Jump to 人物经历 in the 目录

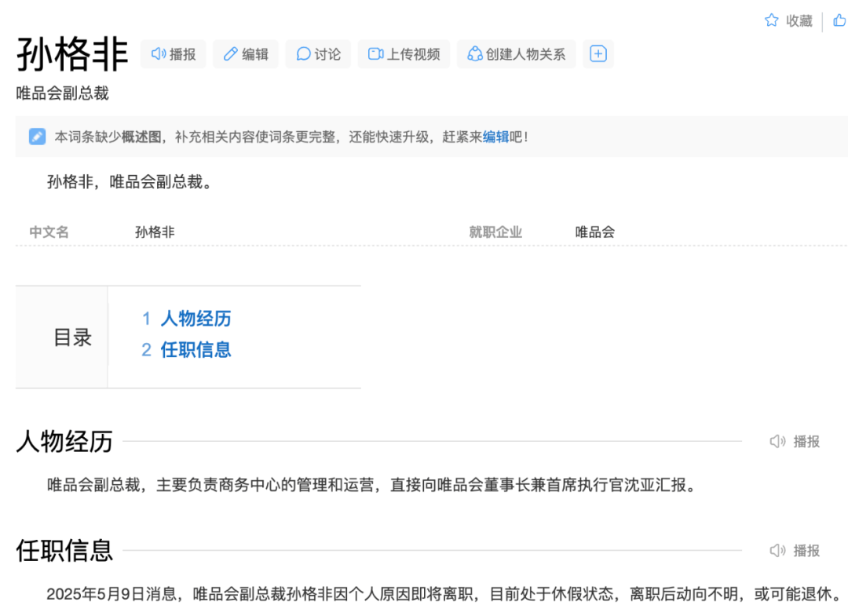pyautogui.click(x=196, y=319)
